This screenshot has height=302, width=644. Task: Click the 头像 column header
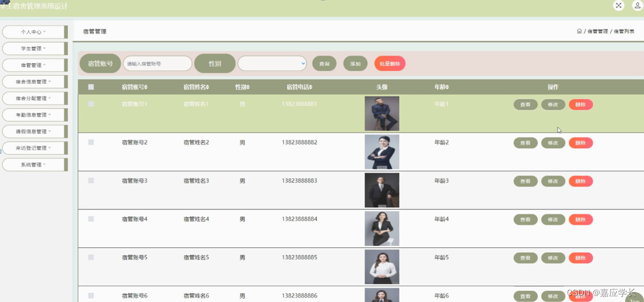tap(382, 87)
